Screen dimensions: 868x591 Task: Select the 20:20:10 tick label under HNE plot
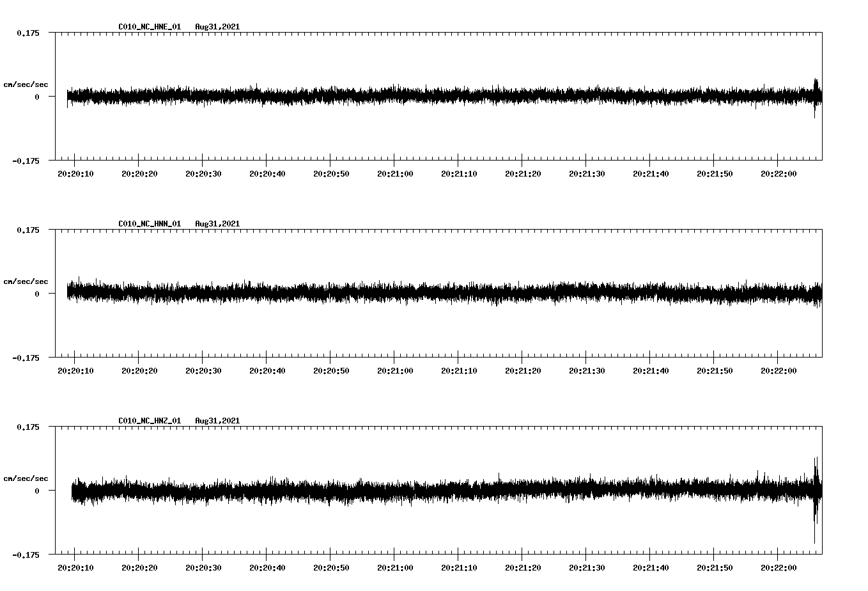click(x=75, y=174)
